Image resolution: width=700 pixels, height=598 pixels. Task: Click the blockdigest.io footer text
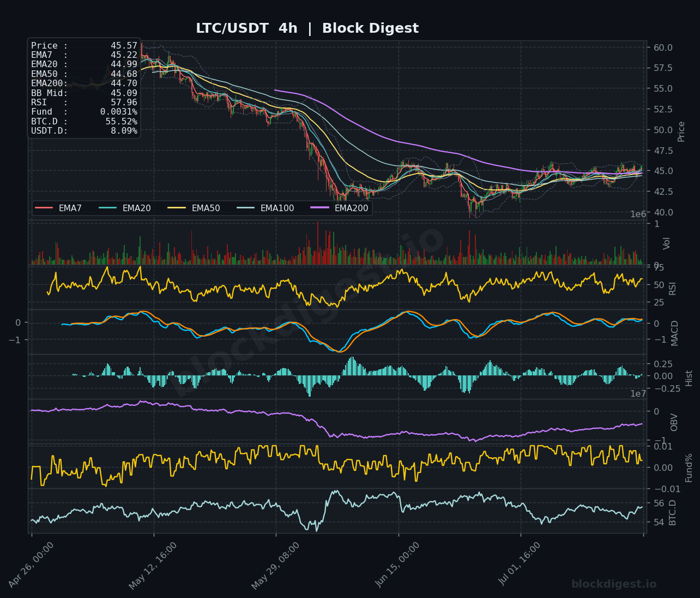pos(614,584)
